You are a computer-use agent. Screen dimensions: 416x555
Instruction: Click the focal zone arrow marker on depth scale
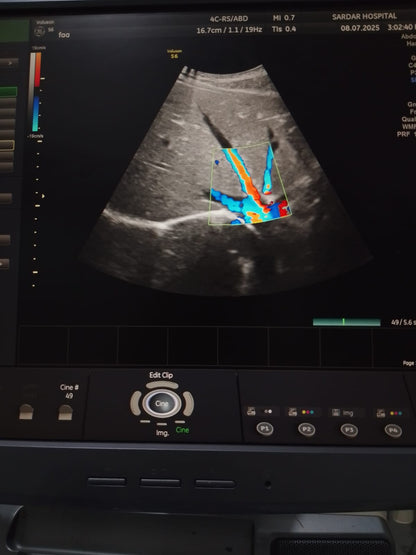pyautogui.click(x=43, y=196)
